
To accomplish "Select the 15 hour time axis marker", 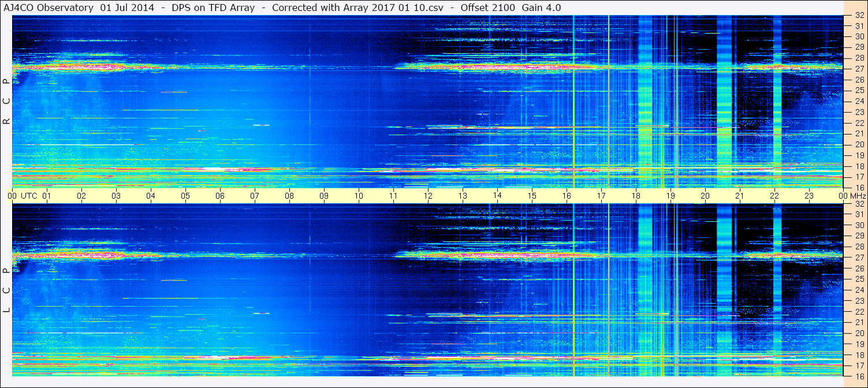I will 532,196.
